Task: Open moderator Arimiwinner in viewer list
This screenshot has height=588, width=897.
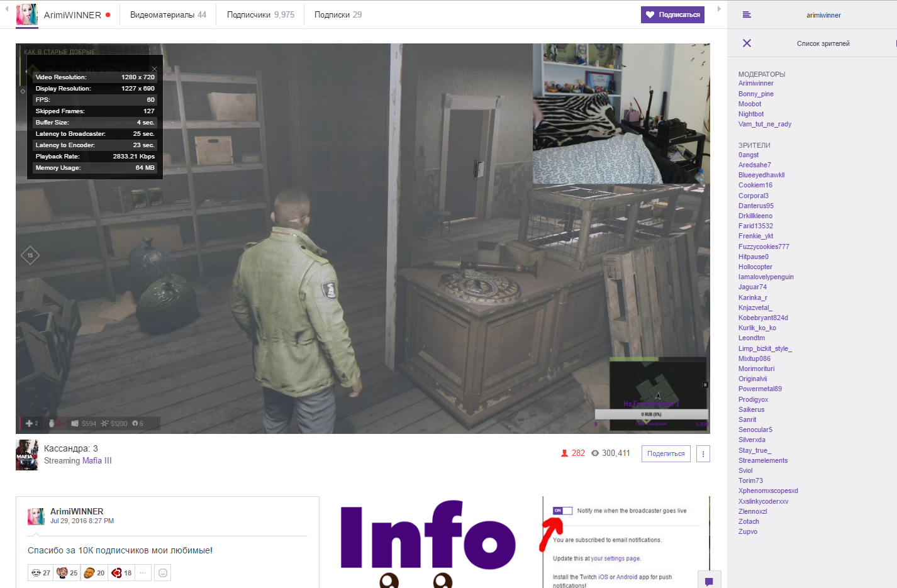Action: (x=756, y=84)
